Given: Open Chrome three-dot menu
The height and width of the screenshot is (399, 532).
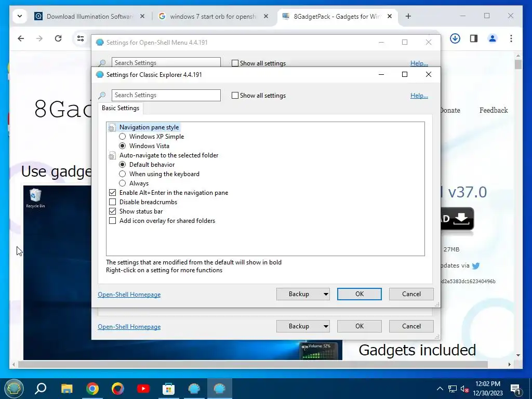Looking at the screenshot, I should (x=511, y=38).
